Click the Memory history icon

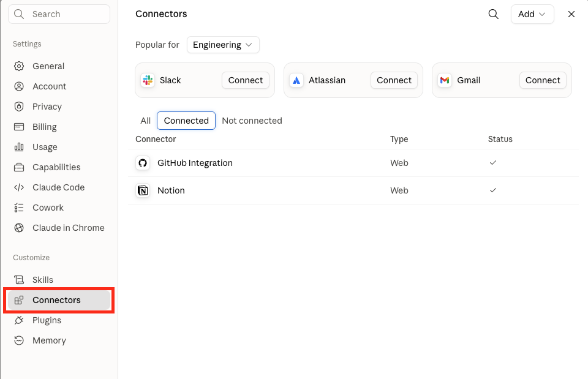coord(19,341)
